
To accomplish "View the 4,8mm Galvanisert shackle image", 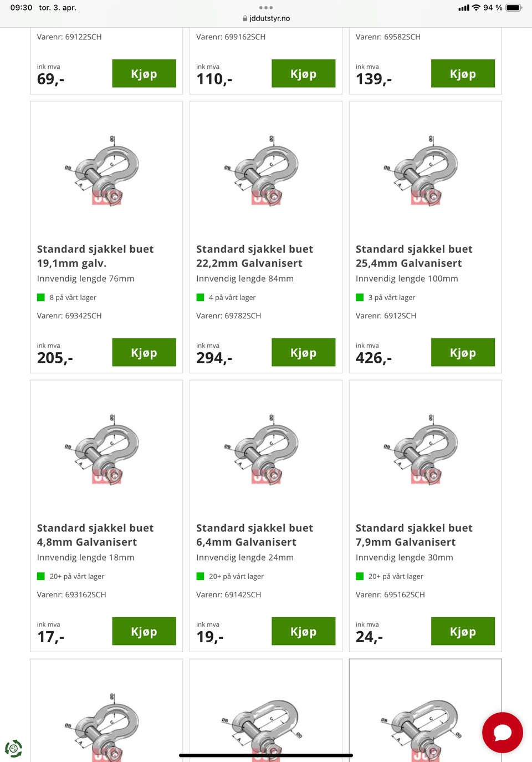I will pos(106,449).
